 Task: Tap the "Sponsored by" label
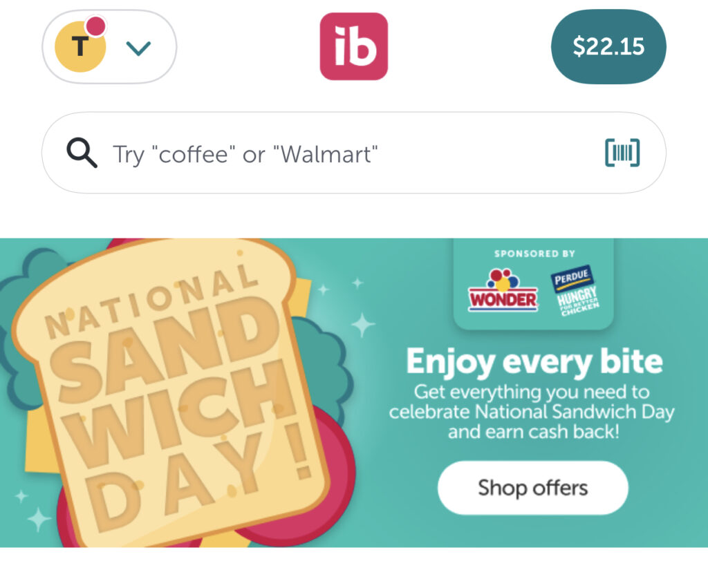tap(534, 254)
